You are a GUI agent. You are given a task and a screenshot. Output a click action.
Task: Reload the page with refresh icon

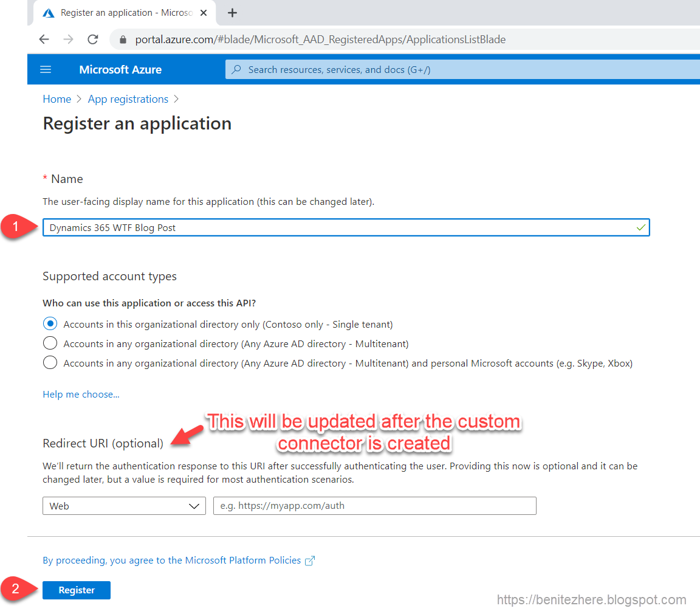click(93, 40)
